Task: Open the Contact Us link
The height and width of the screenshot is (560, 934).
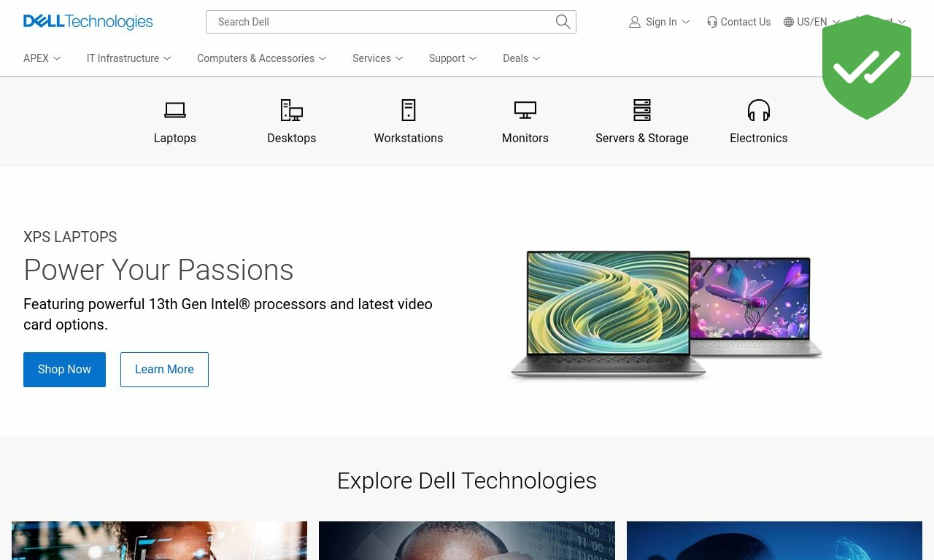Action: [738, 22]
